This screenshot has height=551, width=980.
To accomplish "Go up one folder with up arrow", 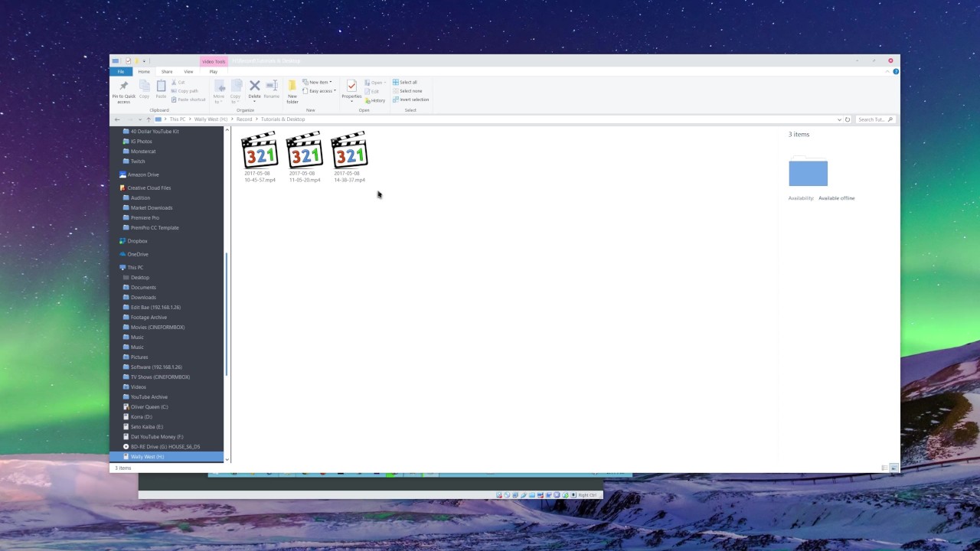I will pyautogui.click(x=149, y=119).
